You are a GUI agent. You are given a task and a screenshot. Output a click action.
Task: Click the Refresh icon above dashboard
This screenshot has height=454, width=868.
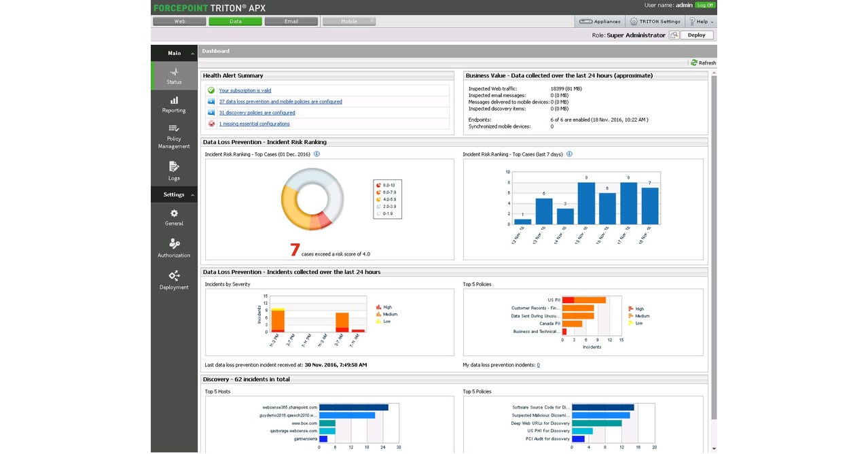pos(695,63)
